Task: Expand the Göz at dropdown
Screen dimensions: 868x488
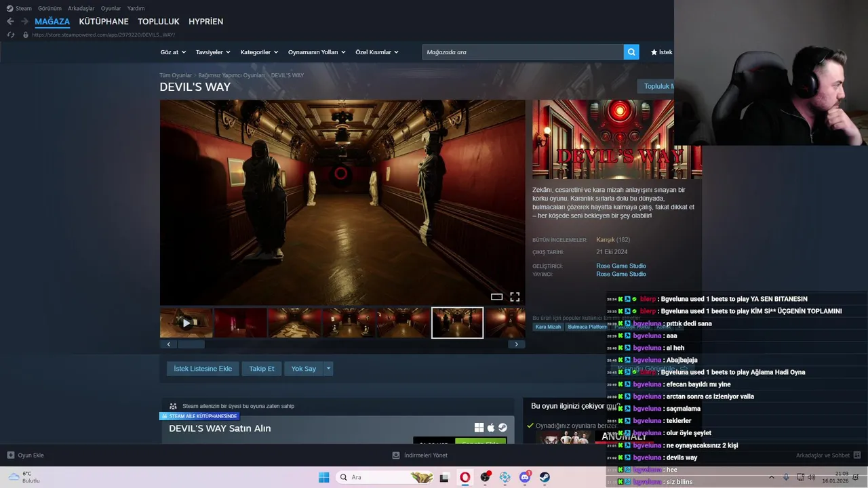Action: 172,52
